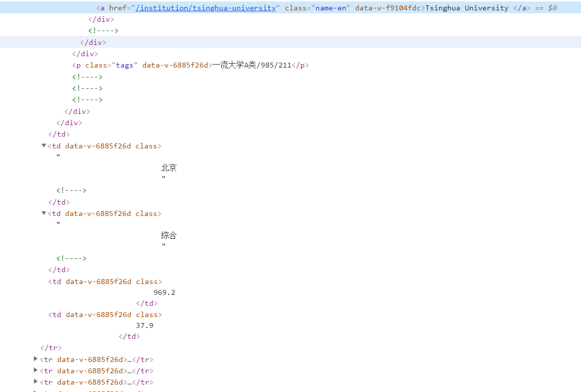Open the /institution/tsinghua-university href link

pyautogui.click(x=206, y=8)
